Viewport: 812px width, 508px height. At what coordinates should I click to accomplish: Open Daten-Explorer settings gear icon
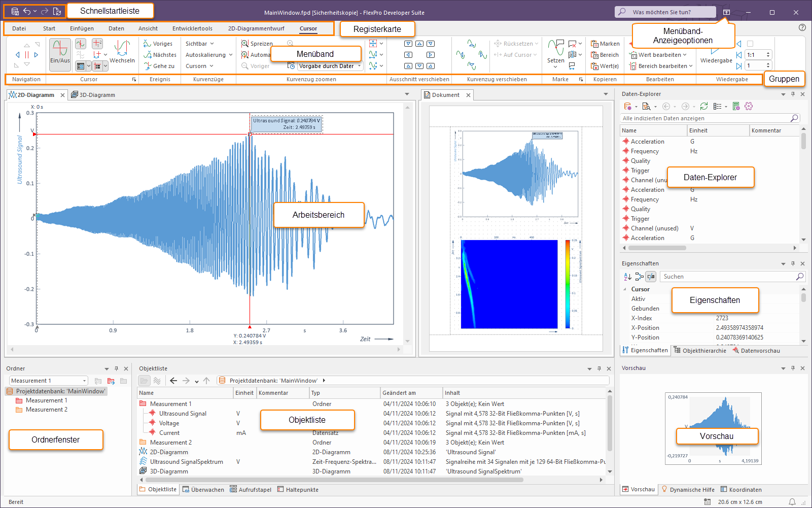[749, 106]
